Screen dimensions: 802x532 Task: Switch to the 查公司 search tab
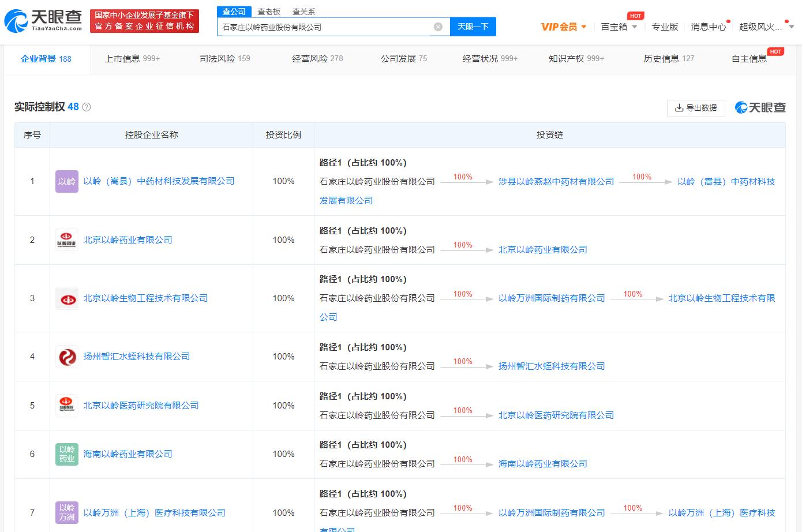point(234,12)
